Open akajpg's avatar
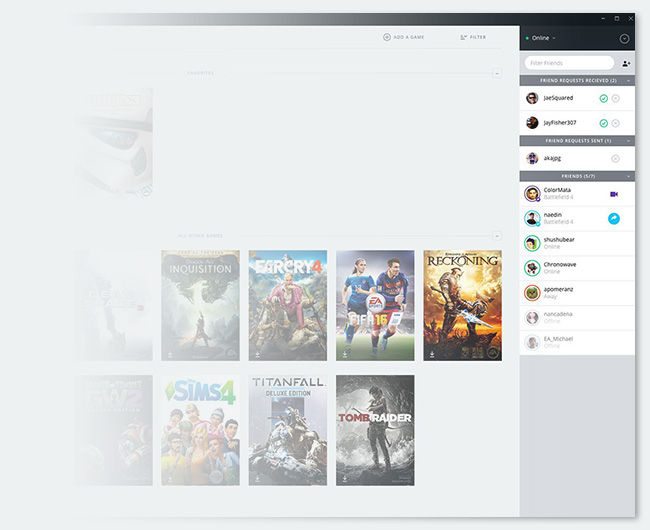 [532, 158]
